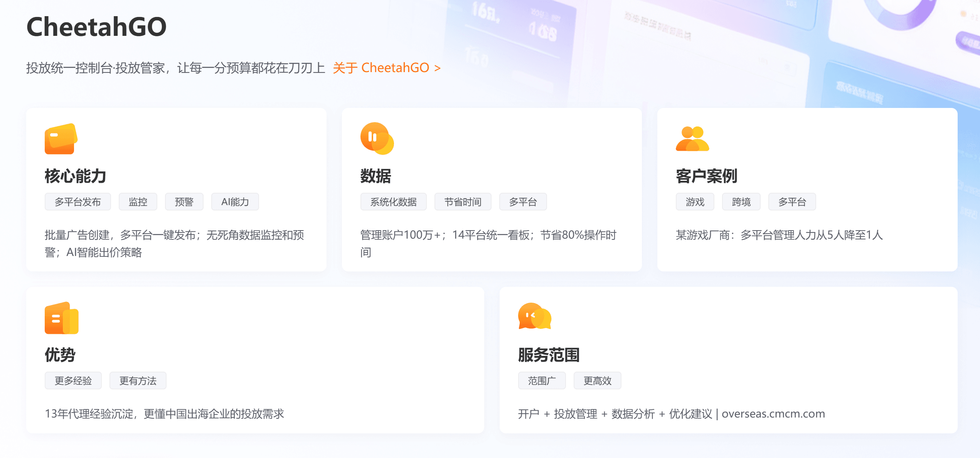The width and height of the screenshot is (980, 458).
Task: Click the two-people icon above 客户案例
Action: [692, 138]
